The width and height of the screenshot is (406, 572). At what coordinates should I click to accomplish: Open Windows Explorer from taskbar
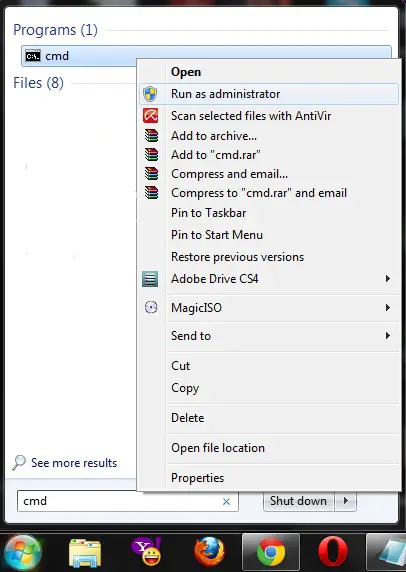click(x=85, y=552)
